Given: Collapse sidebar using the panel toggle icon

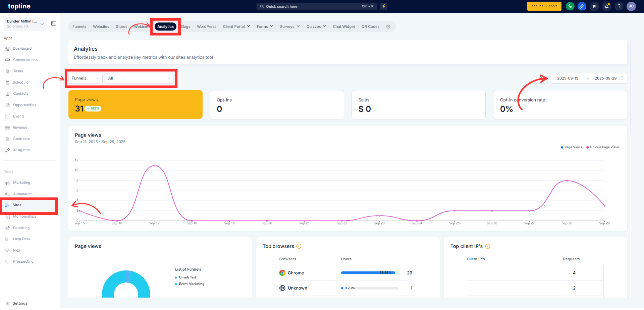Looking at the screenshot, I should [54, 23].
